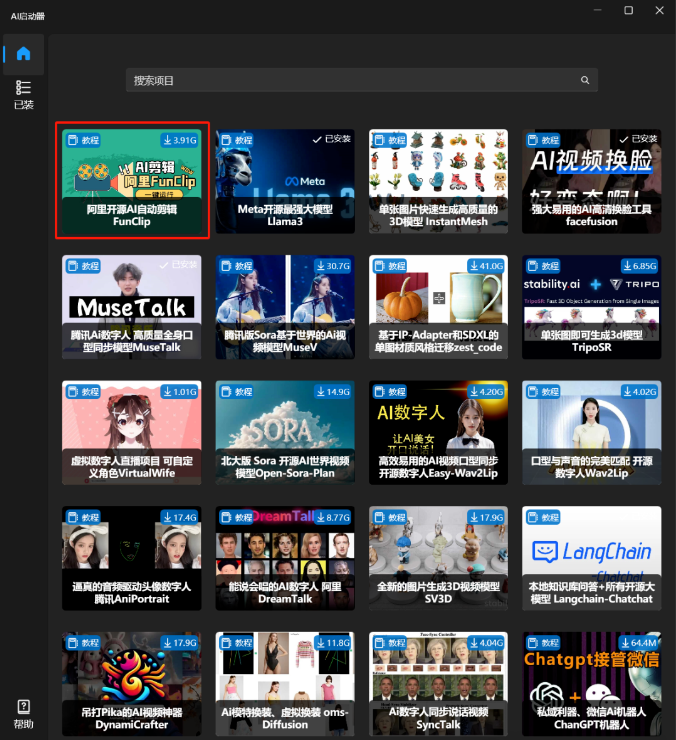Open the 教程 tutorial badge on Langchain-Chatchat card
The image size is (676, 740).
tap(543, 517)
